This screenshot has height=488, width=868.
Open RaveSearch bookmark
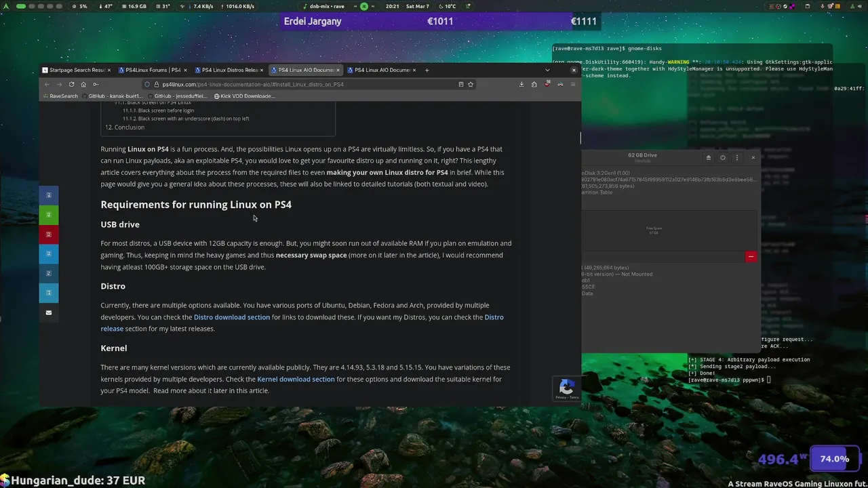point(60,96)
